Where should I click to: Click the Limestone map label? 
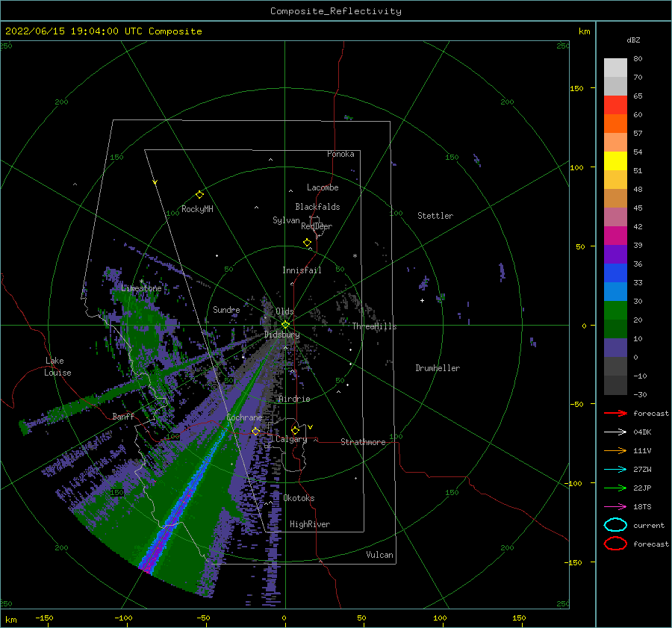click(141, 288)
